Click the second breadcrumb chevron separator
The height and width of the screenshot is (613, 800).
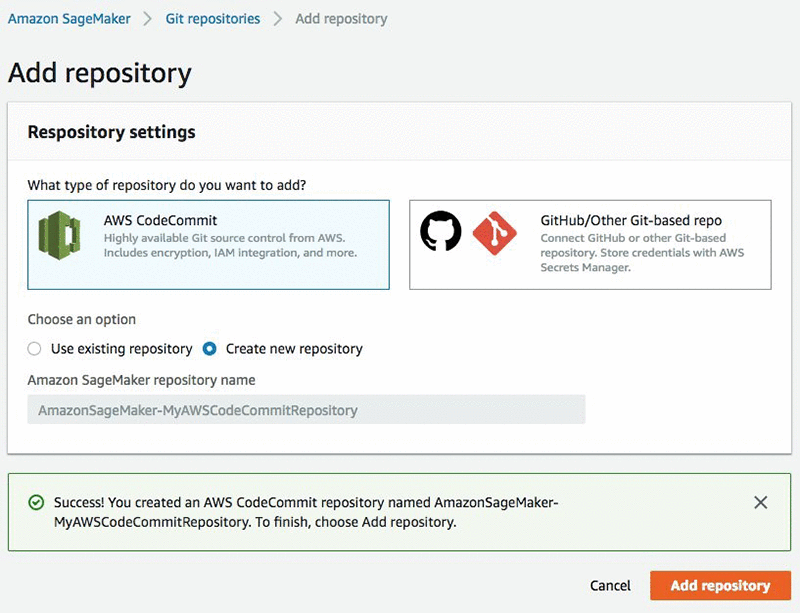278,18
